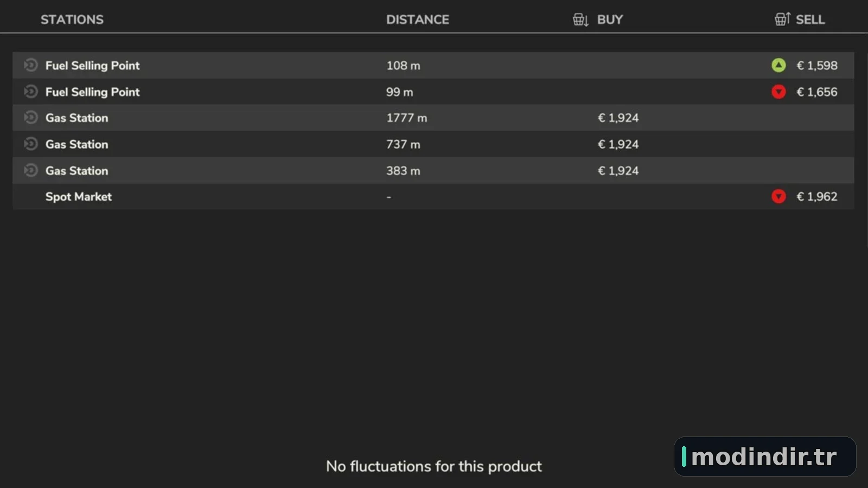Click the green up-trend arrow next to € 1,598
Viewport: 868px width, 488px height.
coord(778,65)
